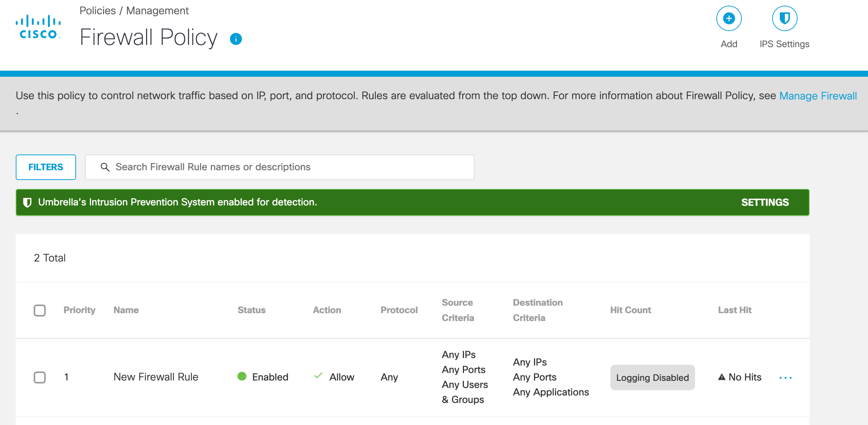Check the New Firewall Rule row checkbox
The width and height of the screenshot is (868, 425).
(40, 377)
